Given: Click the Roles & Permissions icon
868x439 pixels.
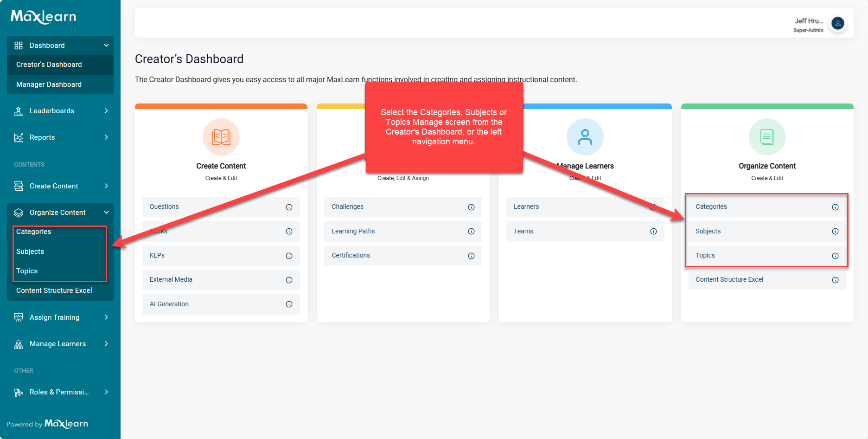Looking at the screenshot, I should (x=19, y=392).
